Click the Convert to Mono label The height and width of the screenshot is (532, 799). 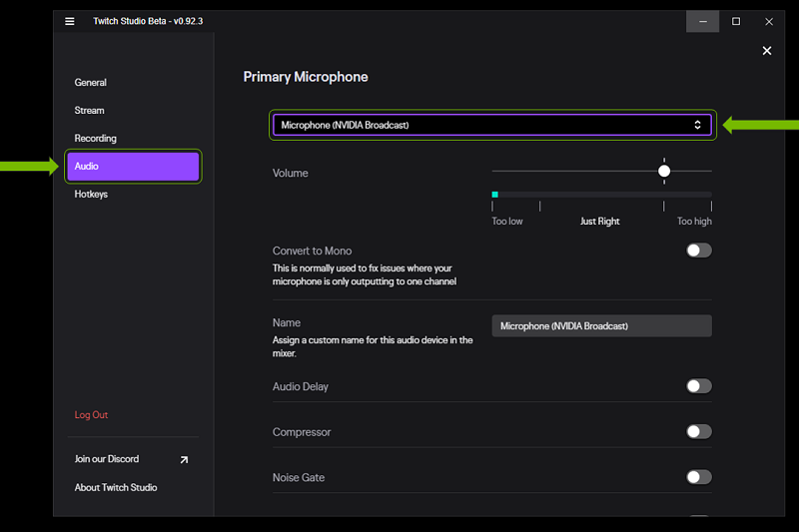pos(312,251)
